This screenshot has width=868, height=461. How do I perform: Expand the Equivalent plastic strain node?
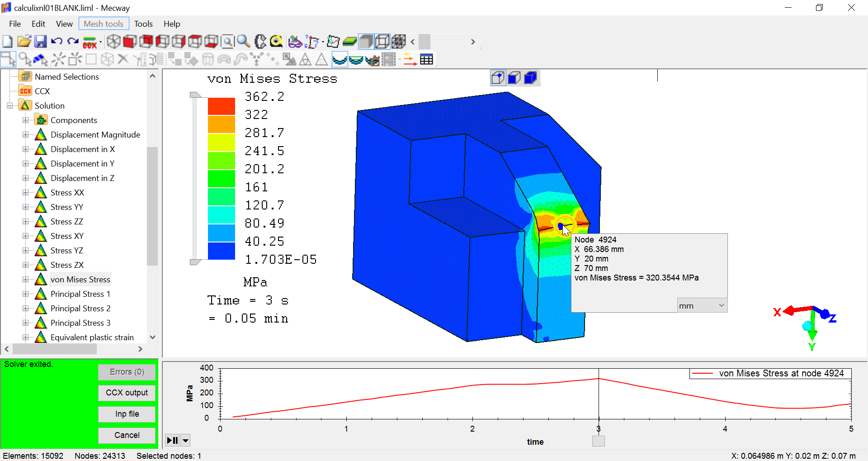point(26,337)
